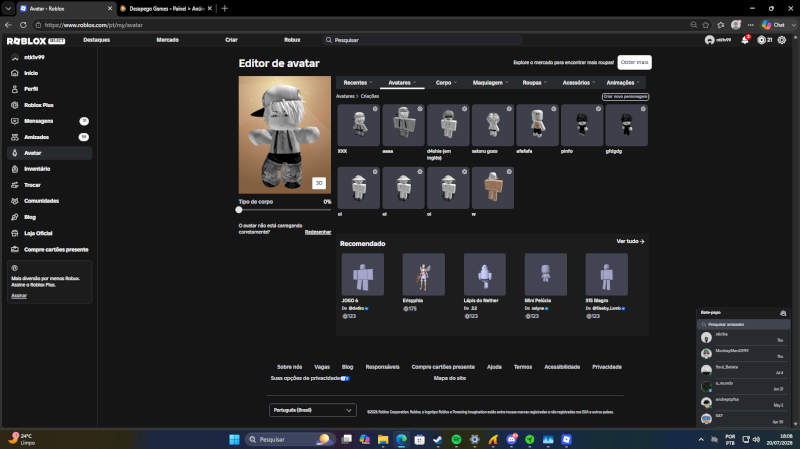Screen dimensions: 800x449
Task: Open the Termos footer link
Action: pyautogui.click(x=523, y=367)
